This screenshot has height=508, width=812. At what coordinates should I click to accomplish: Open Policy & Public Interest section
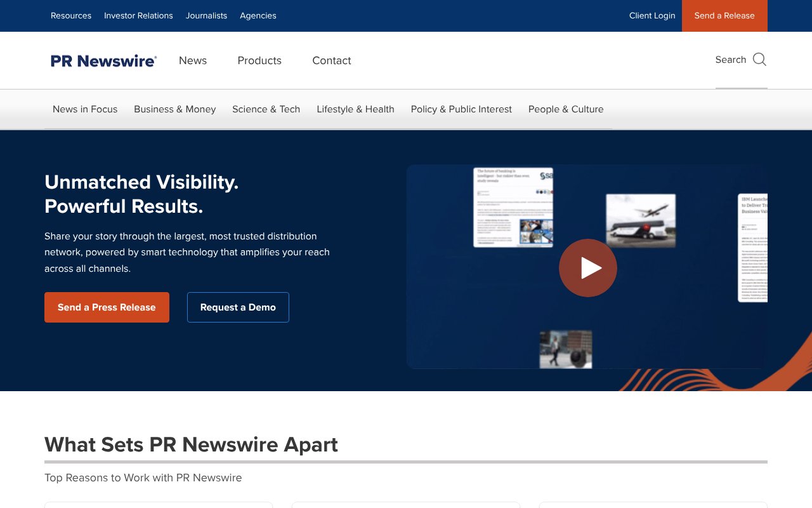[461, 109]
